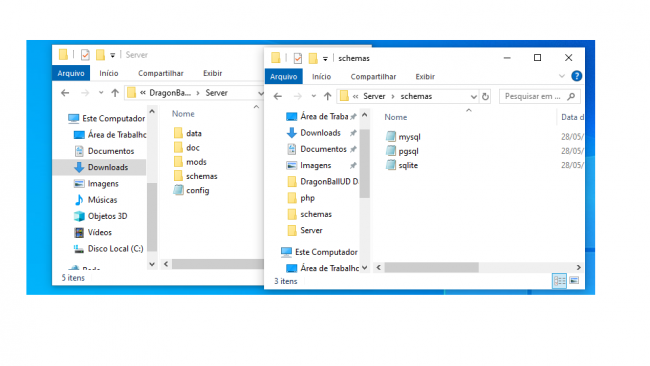Click Data column header in schemas window
This screenshot has width=650, height=366.
(x=572, y=117)
